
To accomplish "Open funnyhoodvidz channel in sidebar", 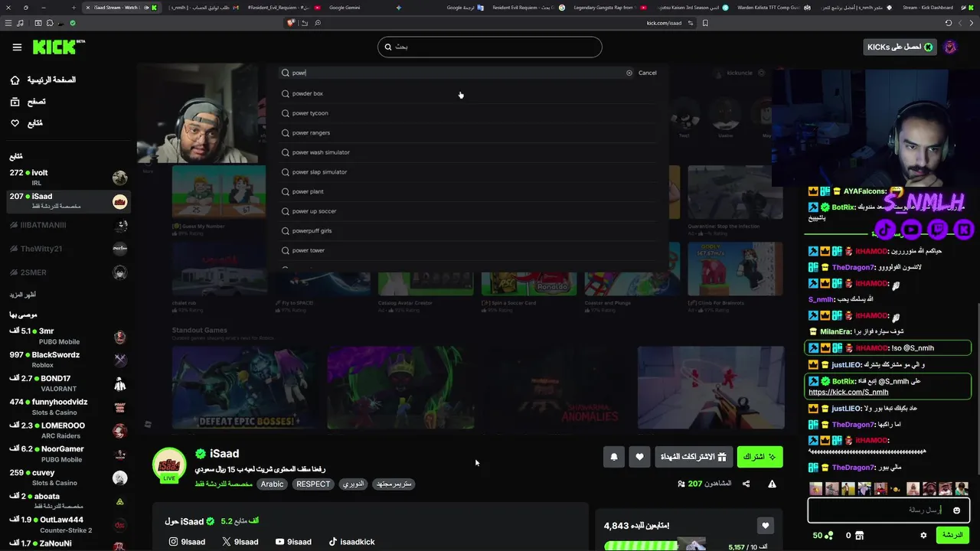I will pos(67,406).
